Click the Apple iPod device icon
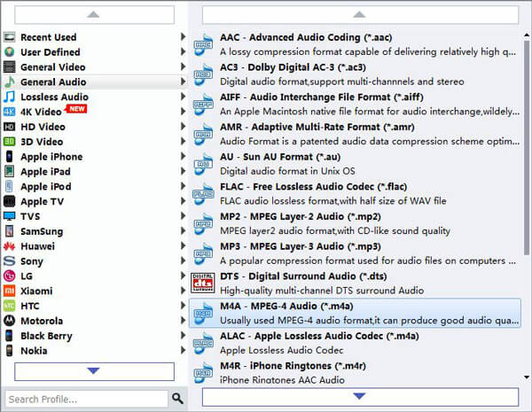The image size is (532, 412). coord(10,186)
